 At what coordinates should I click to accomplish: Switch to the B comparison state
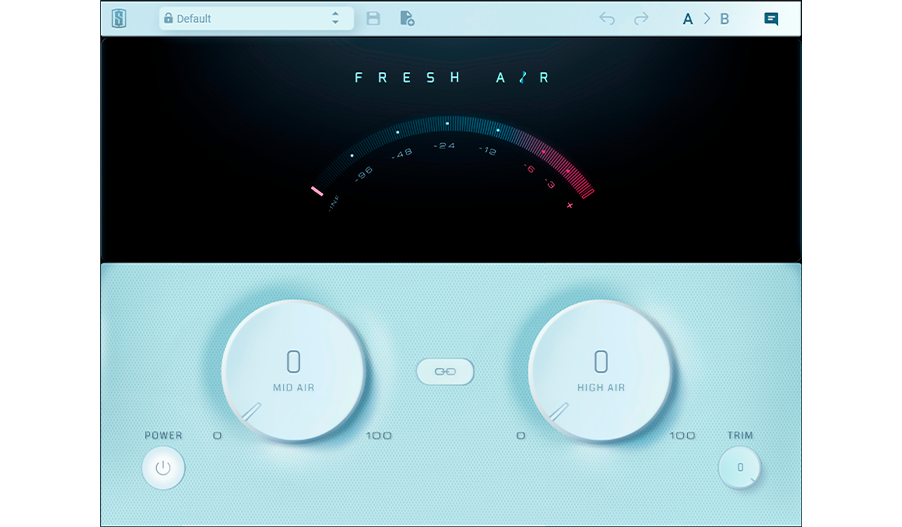[x=725, y=19]
